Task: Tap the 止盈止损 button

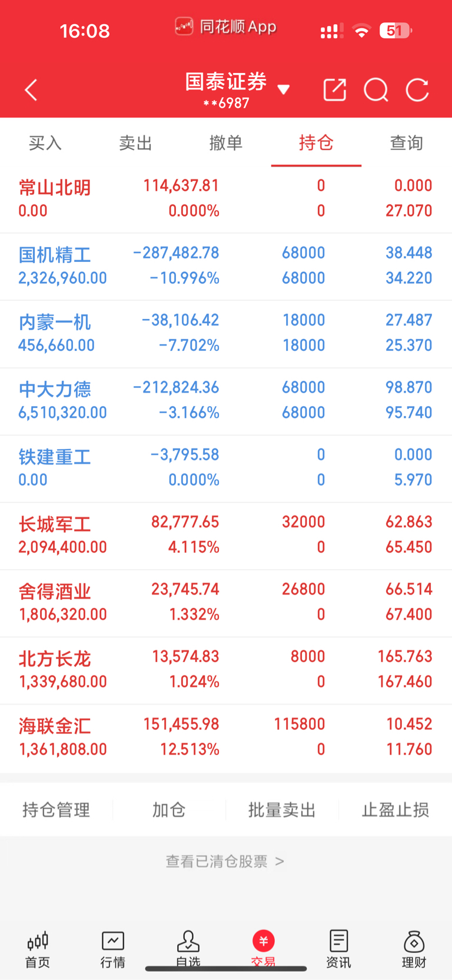Action: [x=395, y=810]
